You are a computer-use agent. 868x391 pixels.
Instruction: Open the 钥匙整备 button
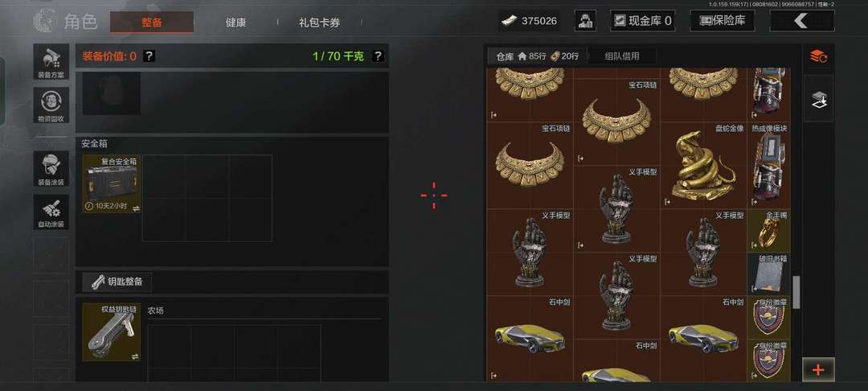tap(117, 282)
